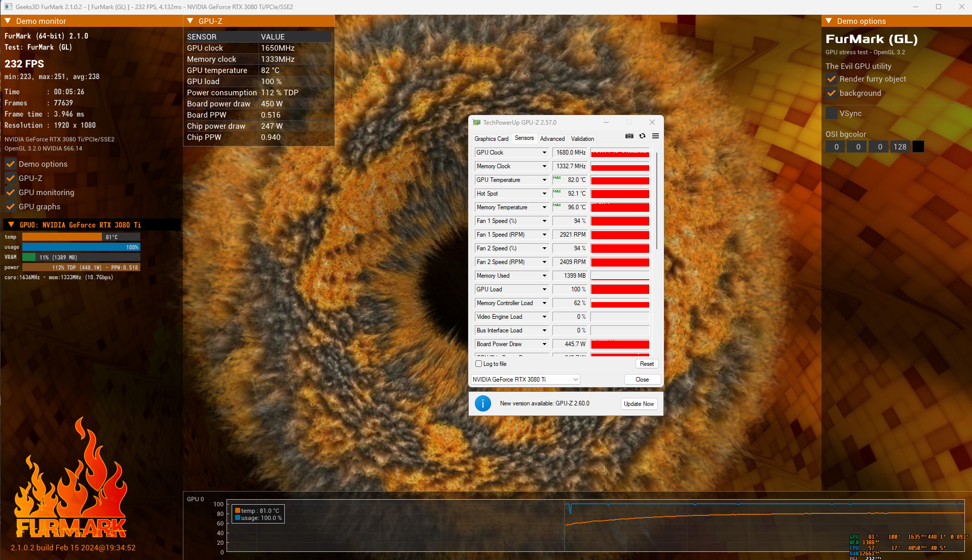
Task: Click the GPU-Z screenshot camera icon
Action: [x=629, y=136]
